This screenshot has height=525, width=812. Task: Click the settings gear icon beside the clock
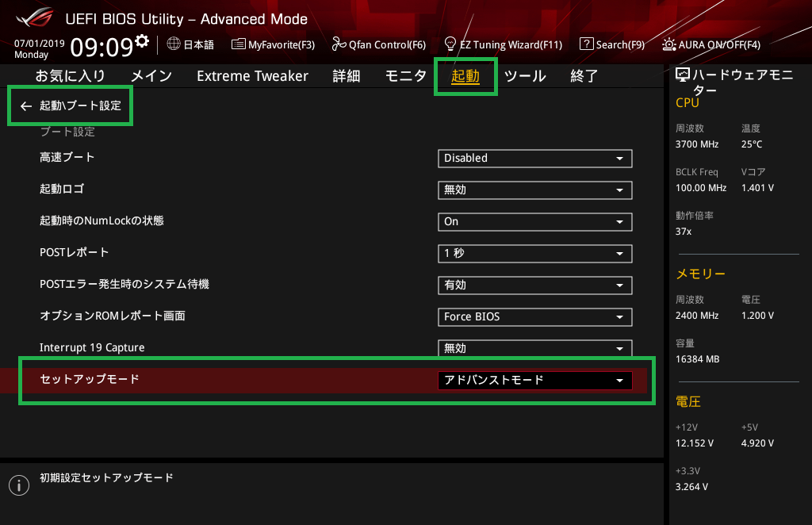point(142,40)
